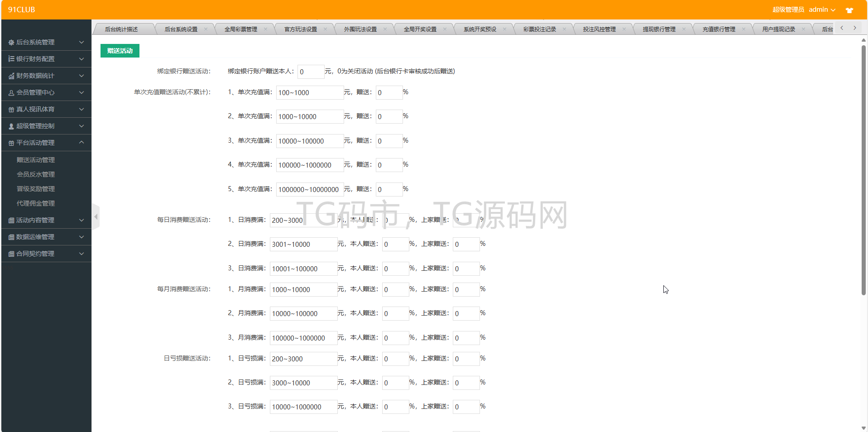Collapse the 平台活动管理 menu chevron

82,142
